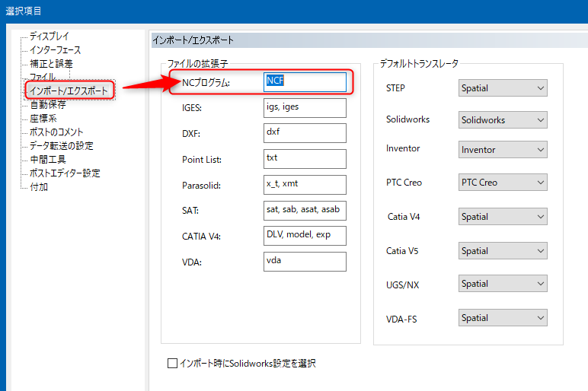Select 補正と誤差 tree item
The height and width of the screenshot is (391, 588).
click(51, 63)
